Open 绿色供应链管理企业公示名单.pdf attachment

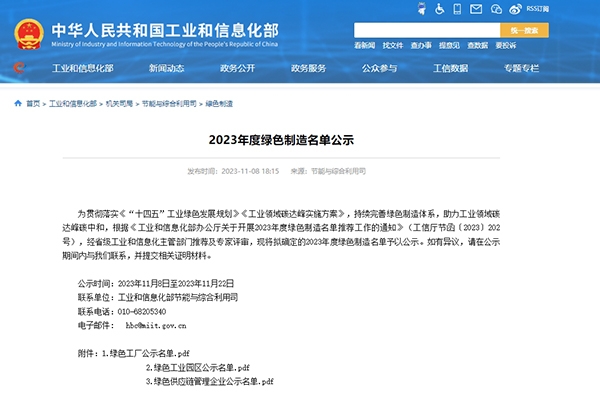tap(209, 382)
